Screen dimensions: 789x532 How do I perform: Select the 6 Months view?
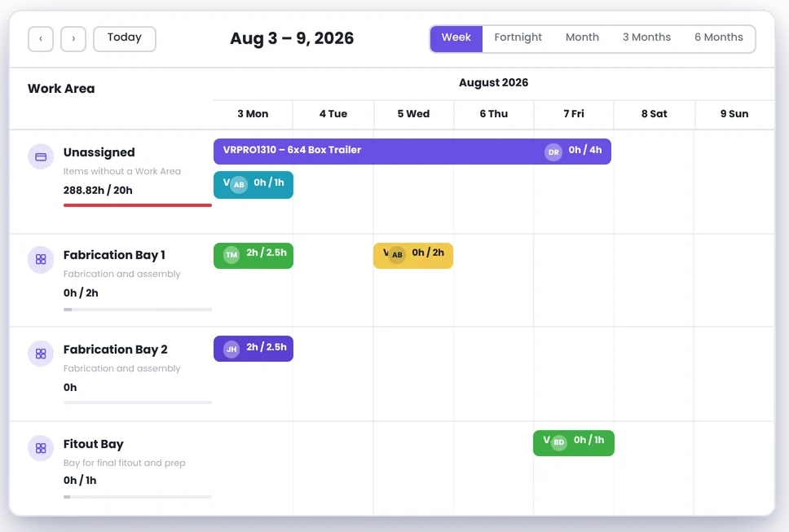point(719,37)
